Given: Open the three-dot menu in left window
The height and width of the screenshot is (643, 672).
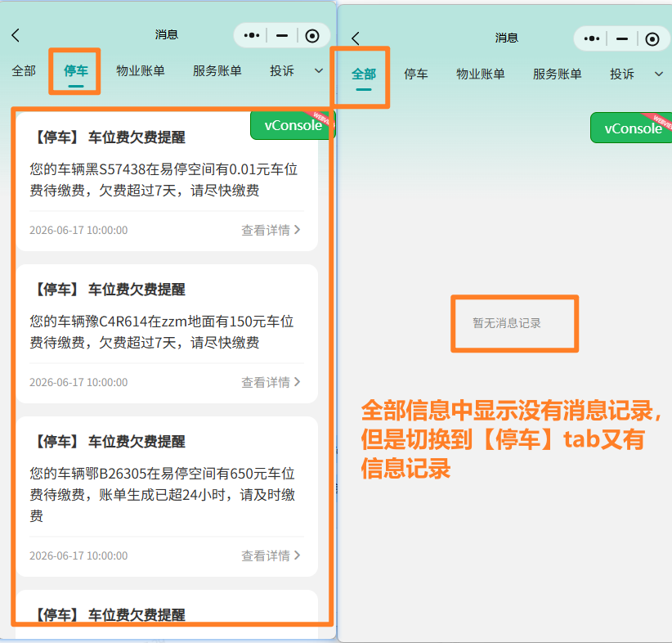Looking at the screenshot, I should pos(252,35).
